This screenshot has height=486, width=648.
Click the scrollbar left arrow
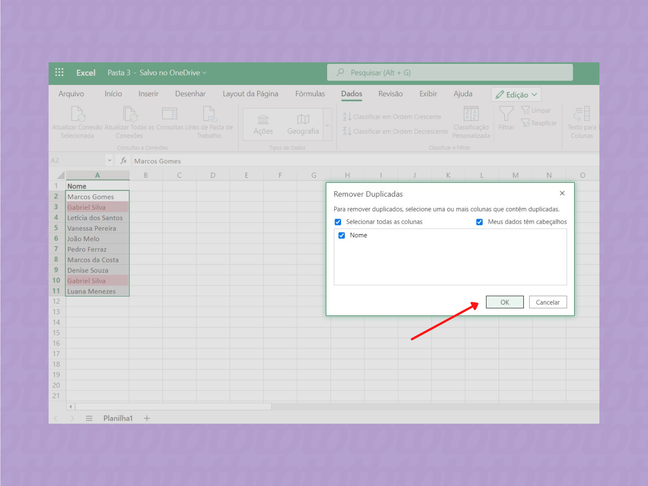(x=71, y=407)
